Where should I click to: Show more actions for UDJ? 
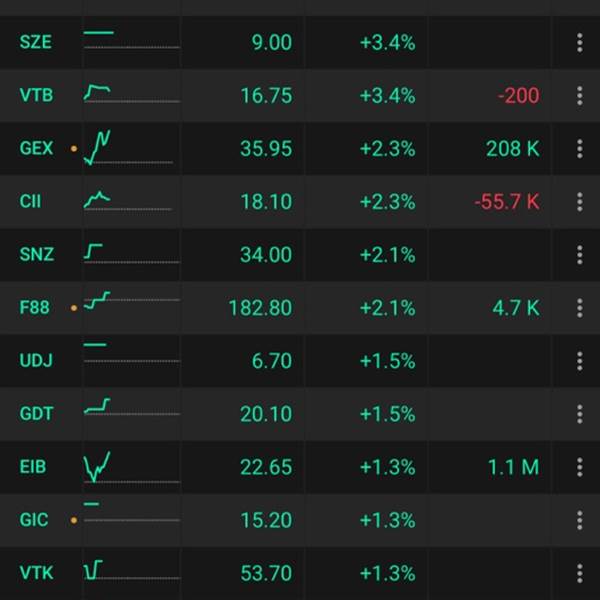[579, 361]
